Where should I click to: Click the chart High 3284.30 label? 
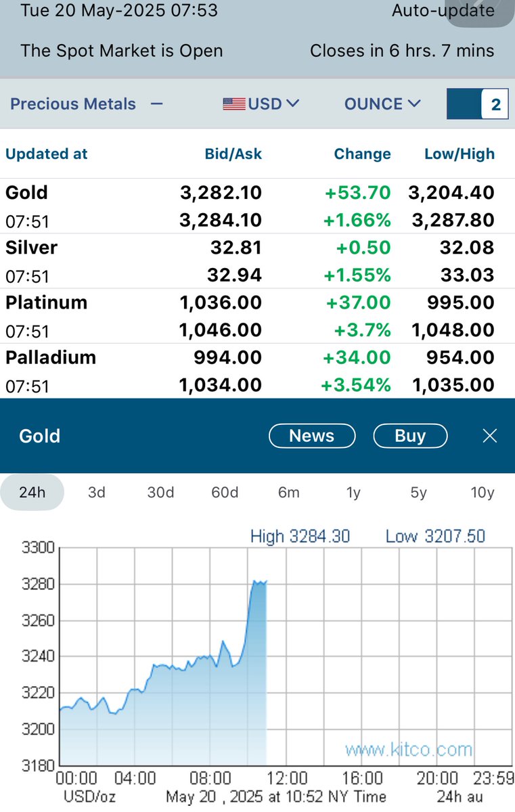300,537
